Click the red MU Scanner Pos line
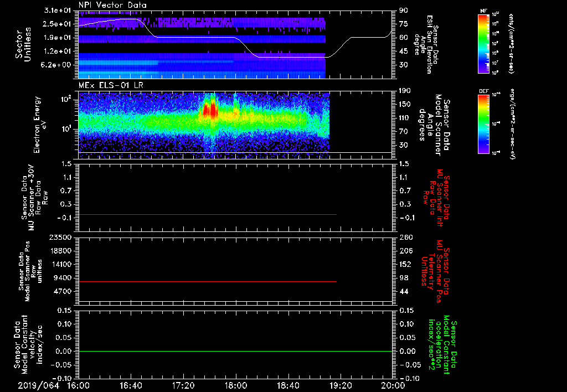Viewport: 567px width, 392px height. (208, 281)
